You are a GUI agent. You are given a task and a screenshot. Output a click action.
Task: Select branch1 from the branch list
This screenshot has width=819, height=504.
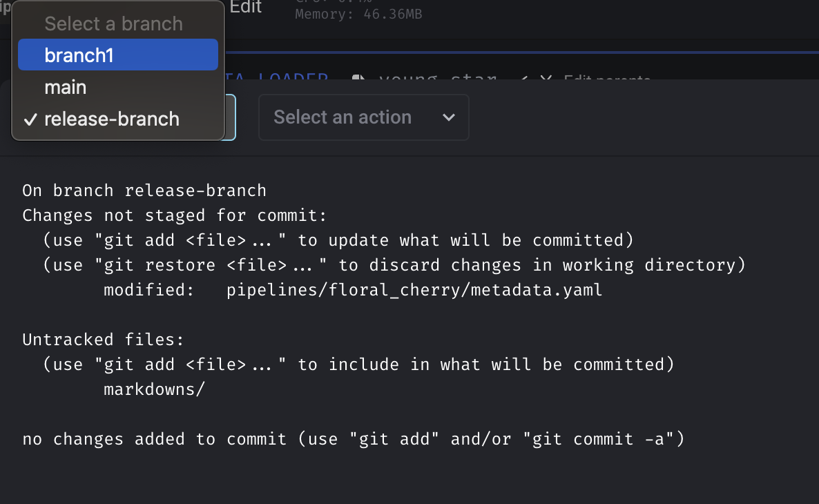pos(118,55)
